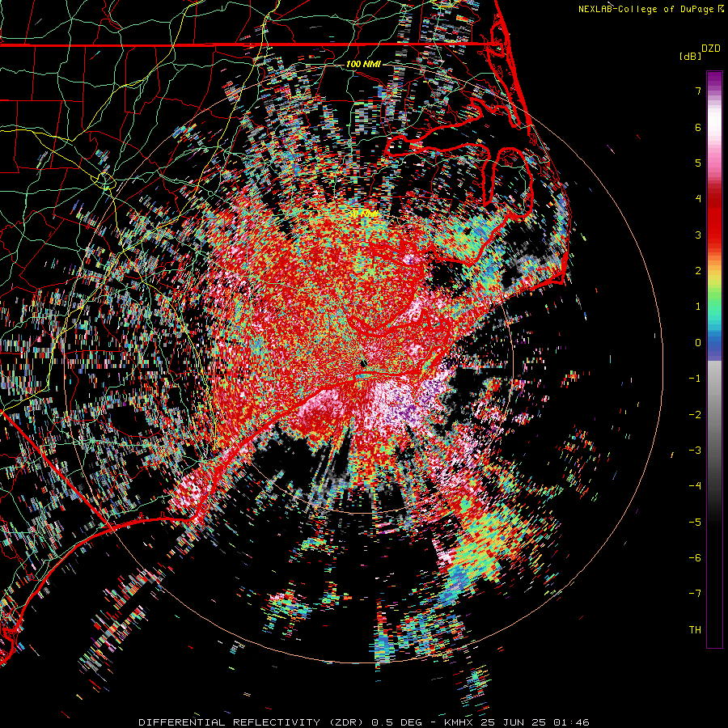This screenshot has height=728, width=728.
Task: Click the blue zero section of the color bar
Action: pyautogui.click(x=714, y=346)
